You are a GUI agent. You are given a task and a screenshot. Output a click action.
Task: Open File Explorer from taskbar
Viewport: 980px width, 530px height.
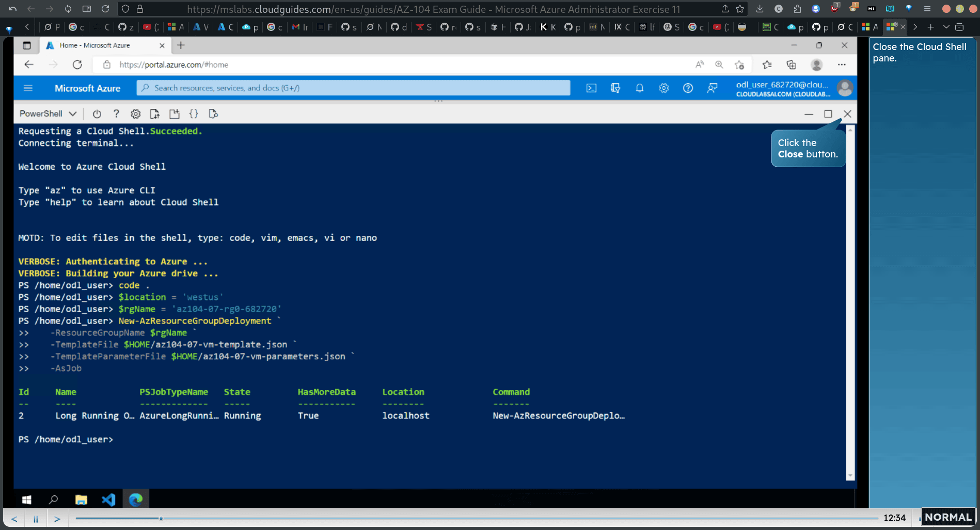[x=81, y=500]
